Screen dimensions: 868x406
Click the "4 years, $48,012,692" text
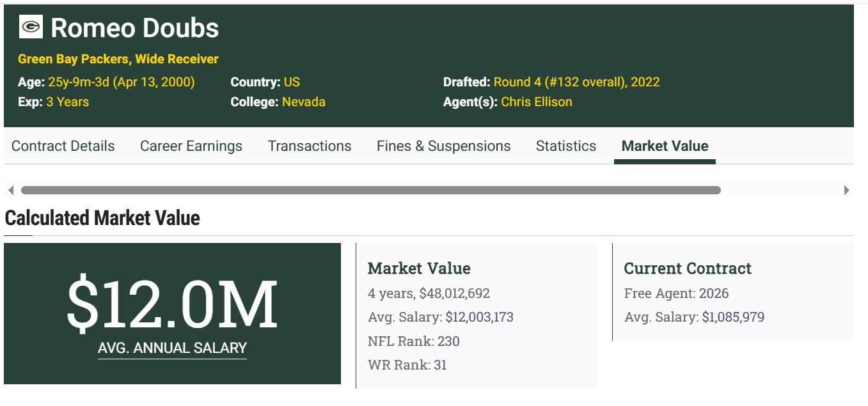click(x=429, y=293)
